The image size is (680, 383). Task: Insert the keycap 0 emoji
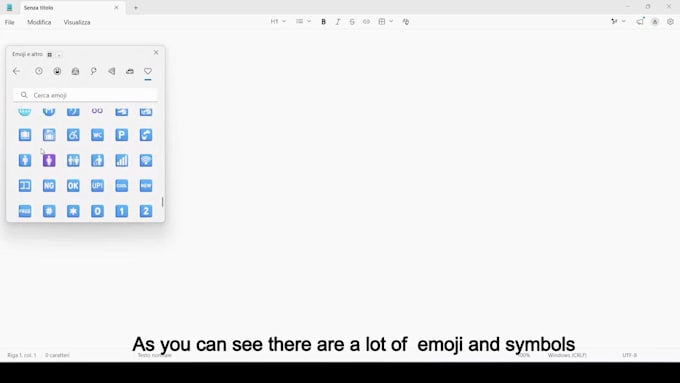tap(98, 211)
